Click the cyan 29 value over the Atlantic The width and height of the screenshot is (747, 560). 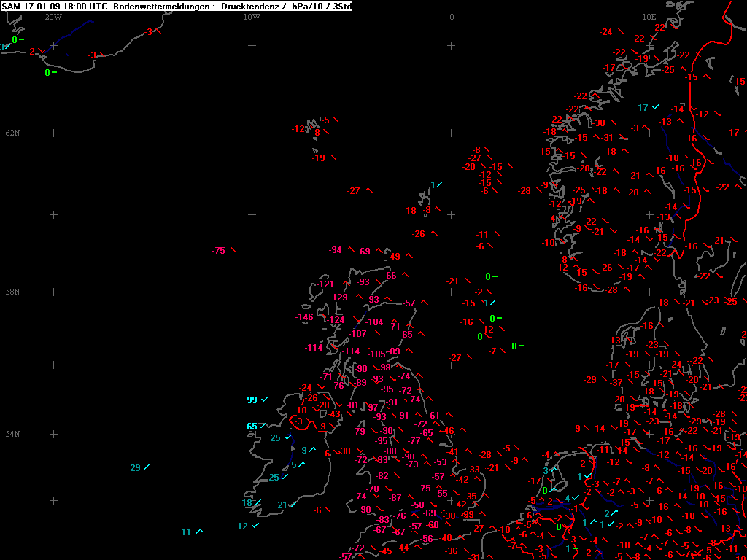point(135,467)
